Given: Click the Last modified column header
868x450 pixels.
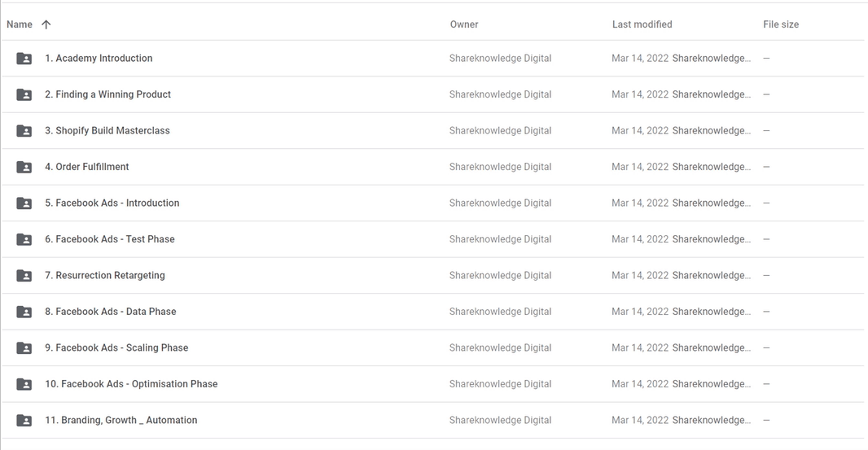Looking at the screenshot, I should click(642, 24).
